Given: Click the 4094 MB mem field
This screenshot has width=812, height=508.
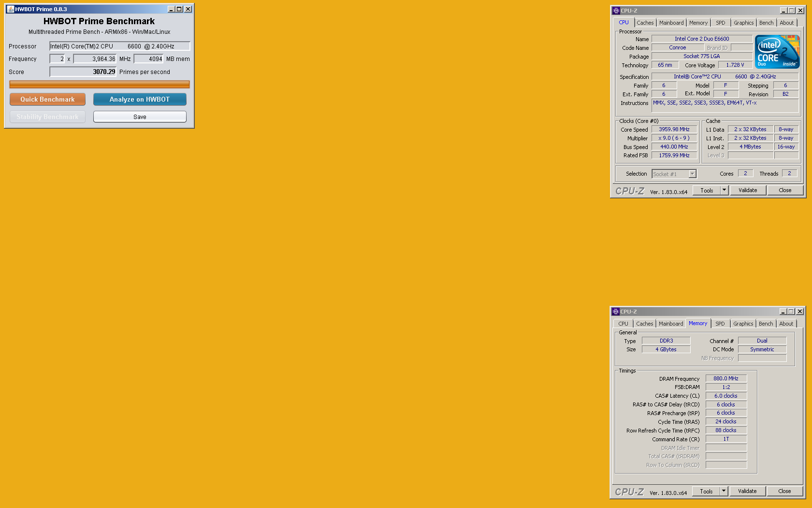Looking at the screenshot, I should [x=148, y=59].
